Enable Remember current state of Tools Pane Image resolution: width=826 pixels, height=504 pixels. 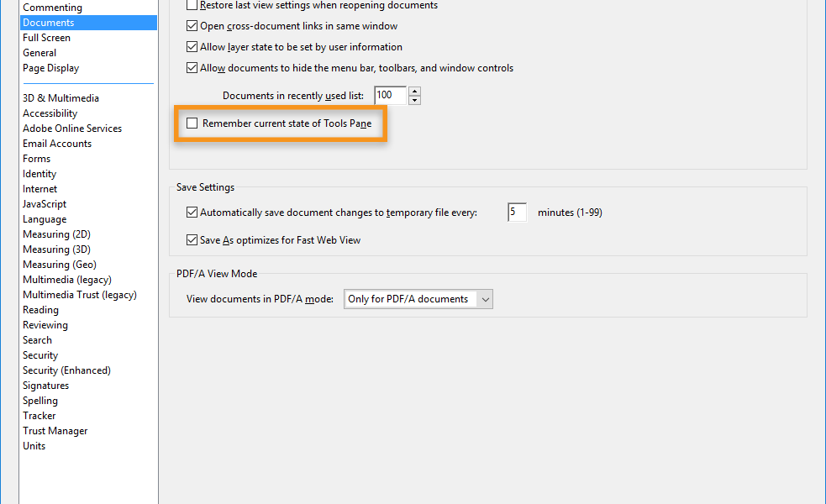[192, 123]
